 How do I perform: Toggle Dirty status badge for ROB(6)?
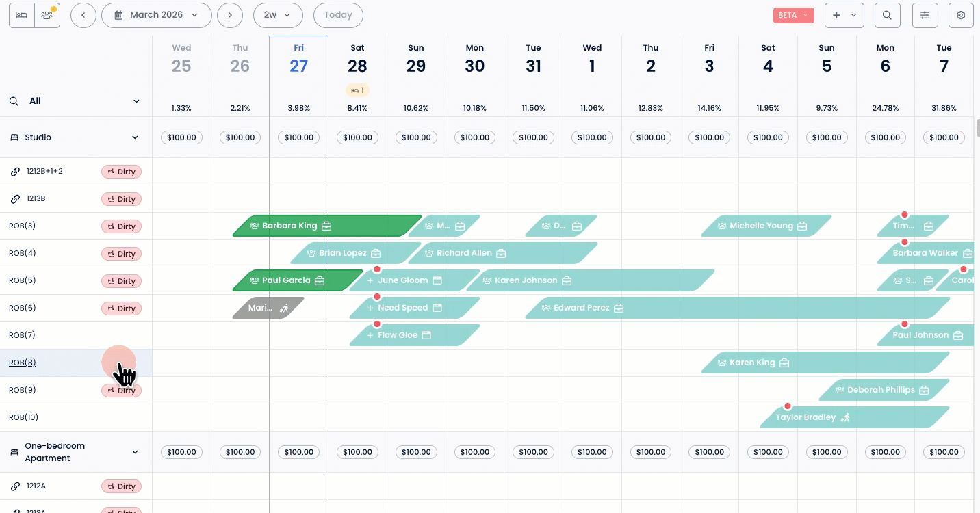121,308
